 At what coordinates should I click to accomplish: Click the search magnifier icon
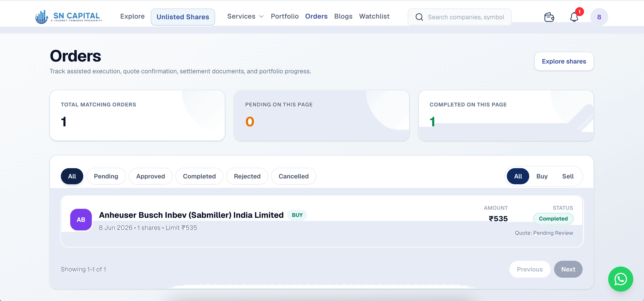pos(419,17)
